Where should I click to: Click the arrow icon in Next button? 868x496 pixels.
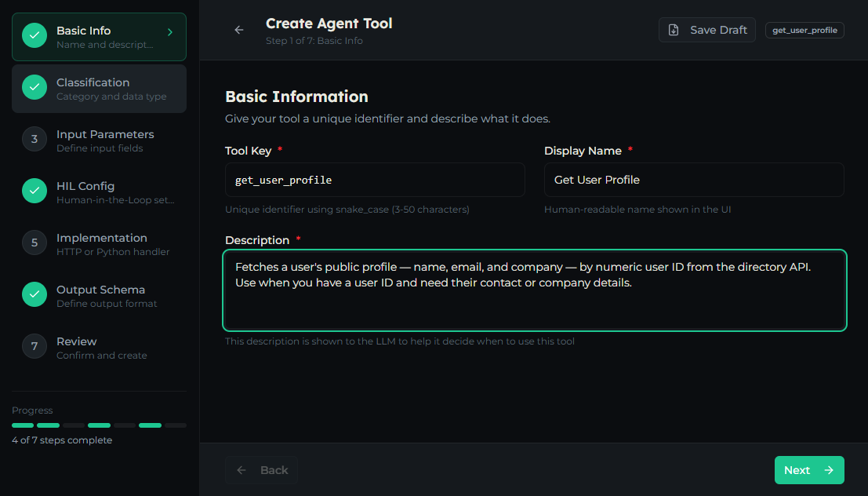829,470
